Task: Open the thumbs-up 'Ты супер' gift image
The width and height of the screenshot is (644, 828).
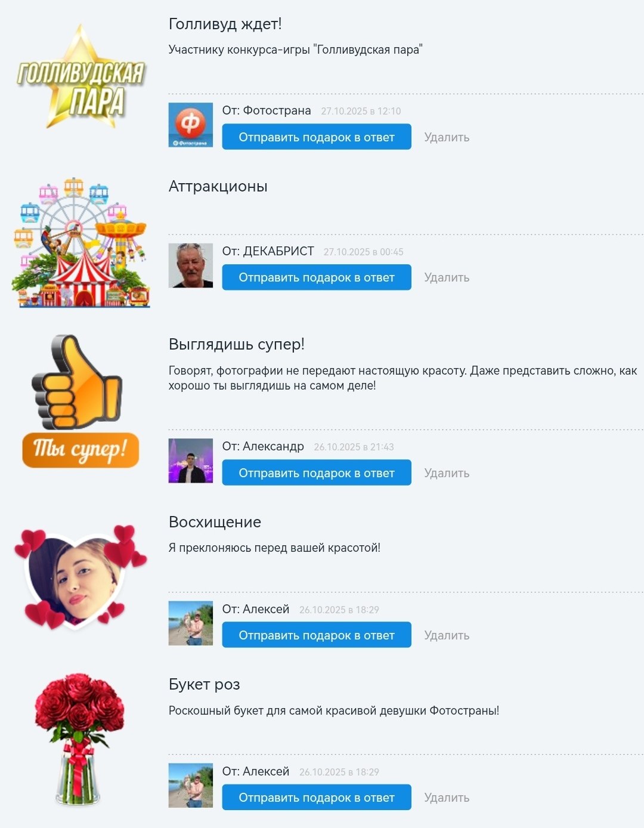Action: (80, 401)
